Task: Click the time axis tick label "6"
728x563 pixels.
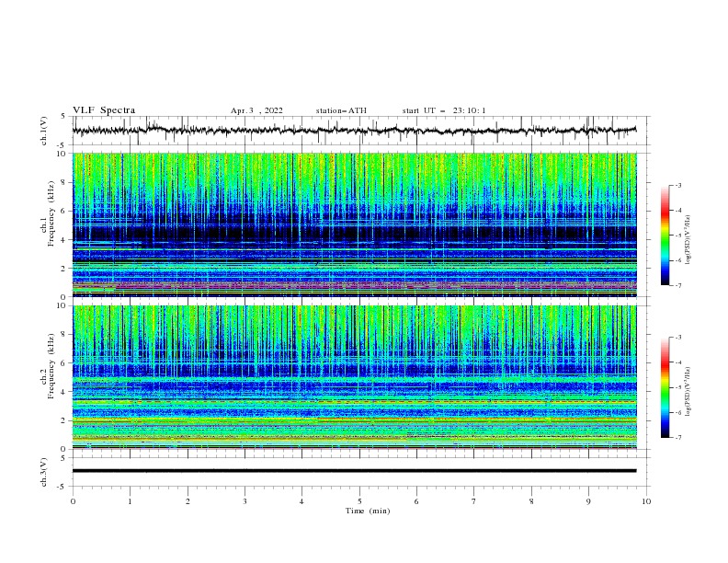Action: (x=416, y=501)
